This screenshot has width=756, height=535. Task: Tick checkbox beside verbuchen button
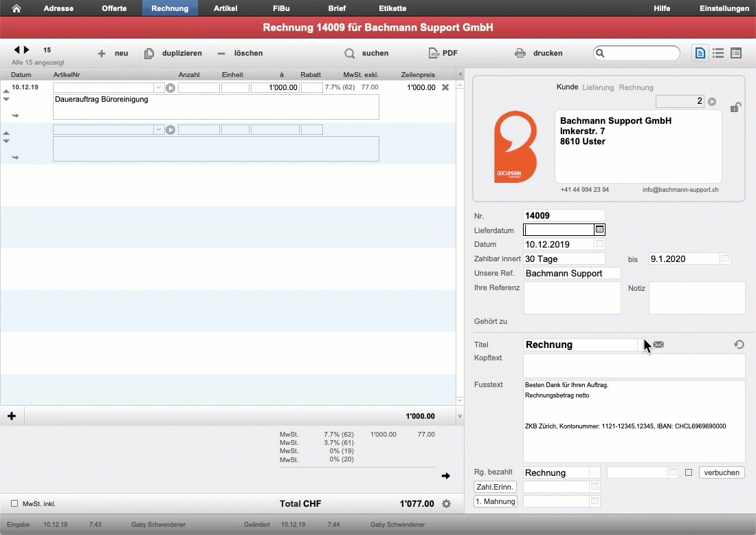pos(689,473)
